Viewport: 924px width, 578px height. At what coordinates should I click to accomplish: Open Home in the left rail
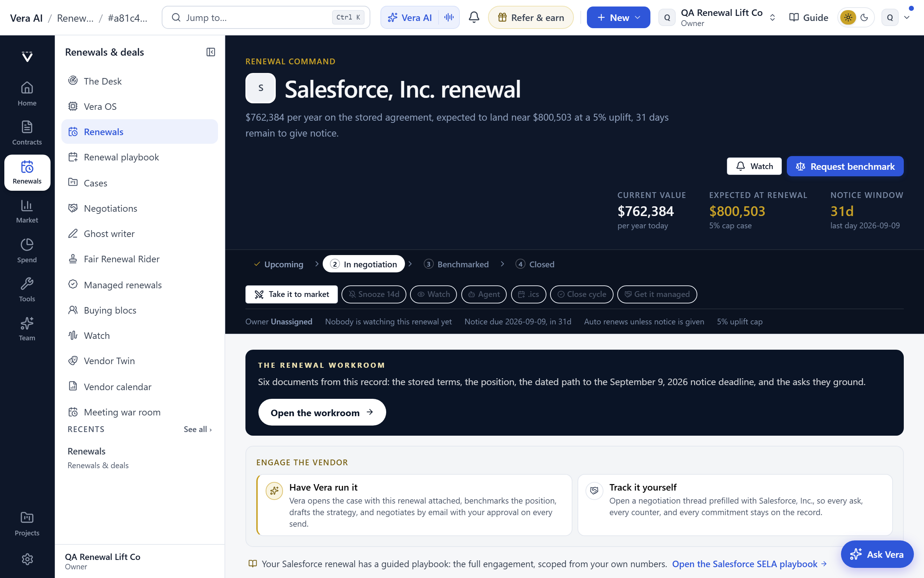[x=27, y=94]
